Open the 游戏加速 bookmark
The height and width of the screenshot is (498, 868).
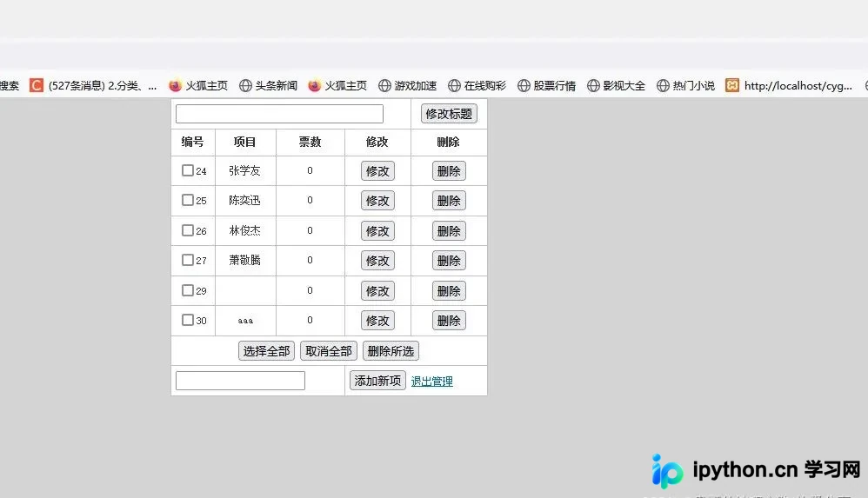pos(407,85)
